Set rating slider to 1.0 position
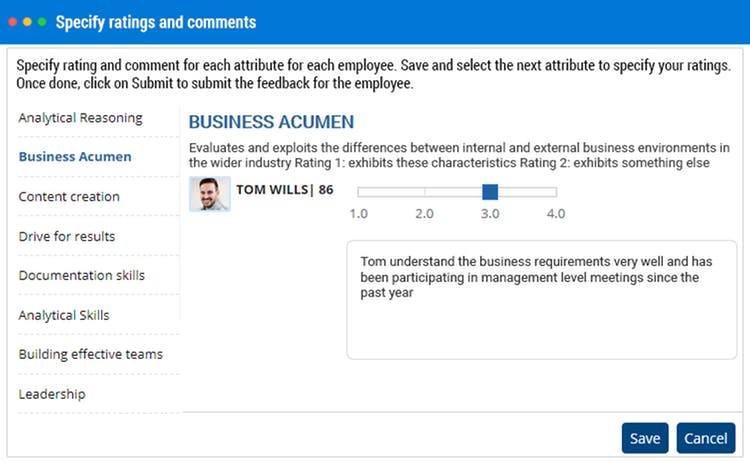Image resolution: width=750 pixels, height=462 pixels. 359,191
